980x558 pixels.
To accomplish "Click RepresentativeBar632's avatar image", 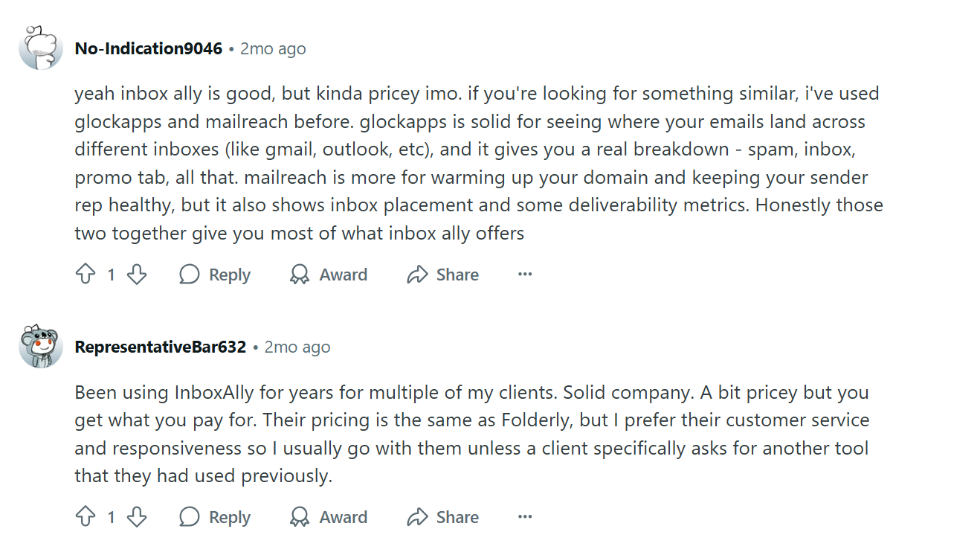I will (41, 346).
